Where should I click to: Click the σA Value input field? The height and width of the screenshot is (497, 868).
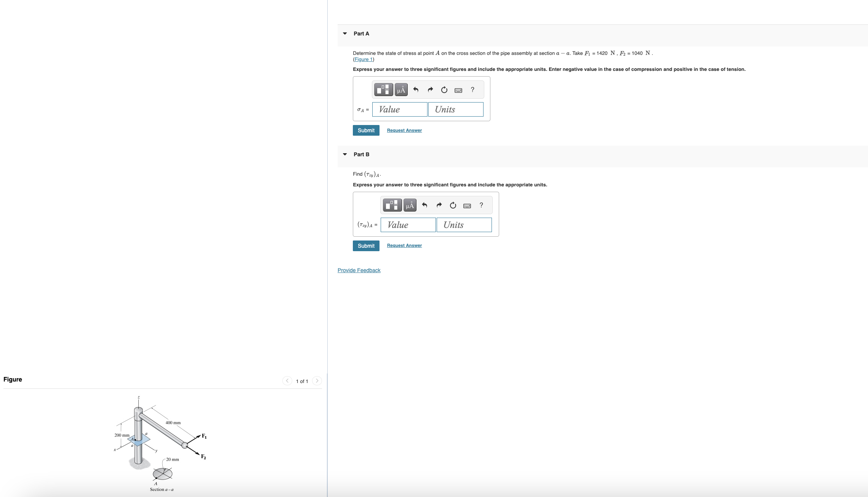pos(400,109)
